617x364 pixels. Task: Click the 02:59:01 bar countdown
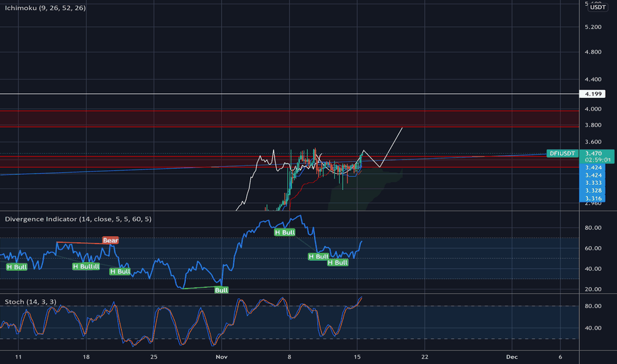597,159
